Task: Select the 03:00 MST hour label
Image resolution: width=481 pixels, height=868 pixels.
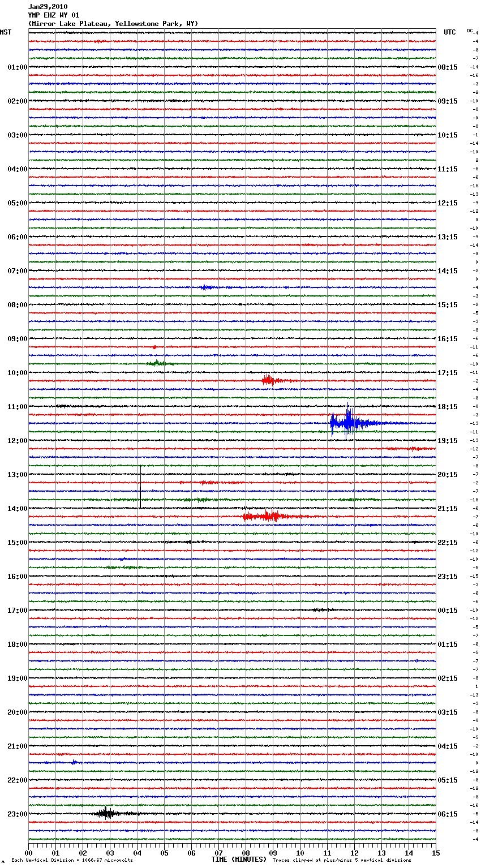Action: point(18,135)
